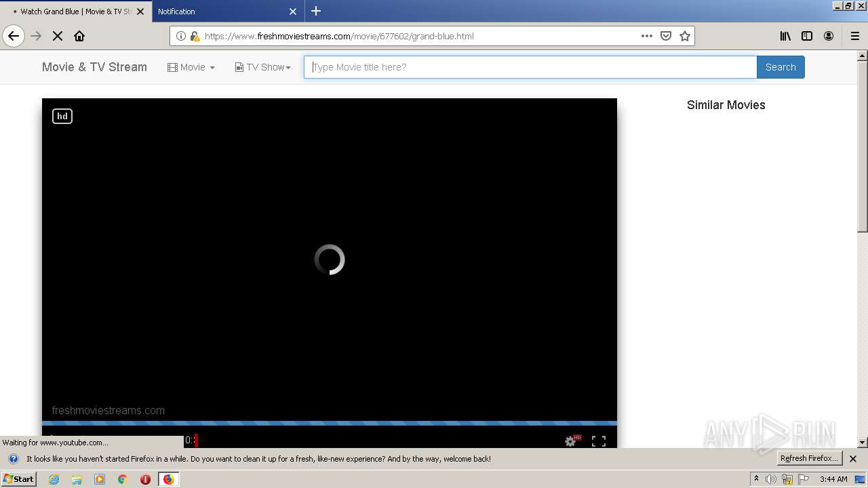Screen dimensions: 868x488
Task: Go back to the previous page
Action: point(14,36)
